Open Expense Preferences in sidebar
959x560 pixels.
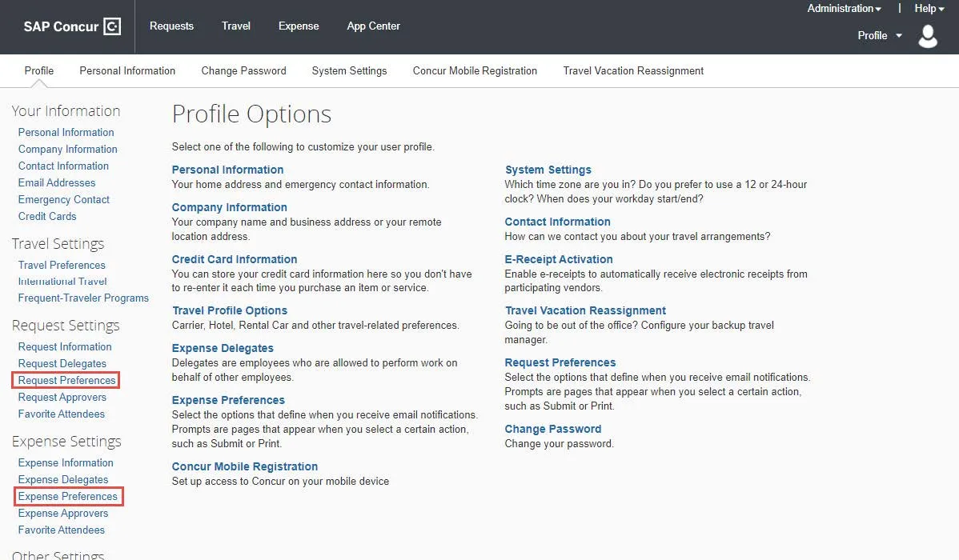pos(67,497)
